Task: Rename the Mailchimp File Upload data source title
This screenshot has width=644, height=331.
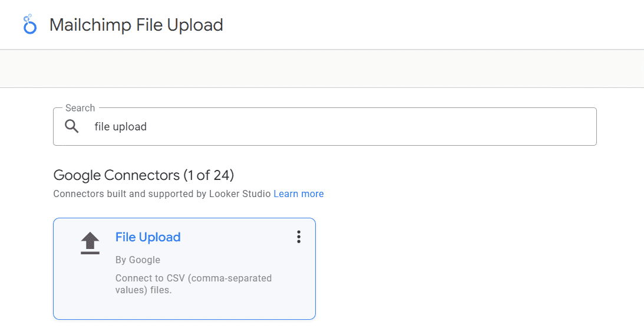Action: pos(136,25)
